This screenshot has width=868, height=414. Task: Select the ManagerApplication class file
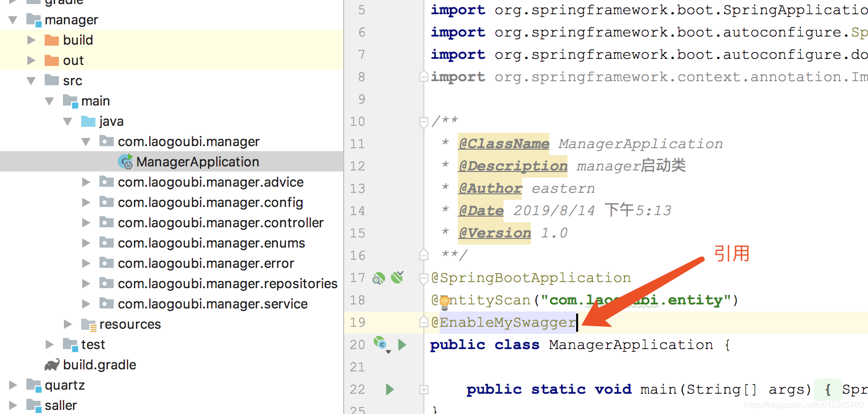[172, 162]
